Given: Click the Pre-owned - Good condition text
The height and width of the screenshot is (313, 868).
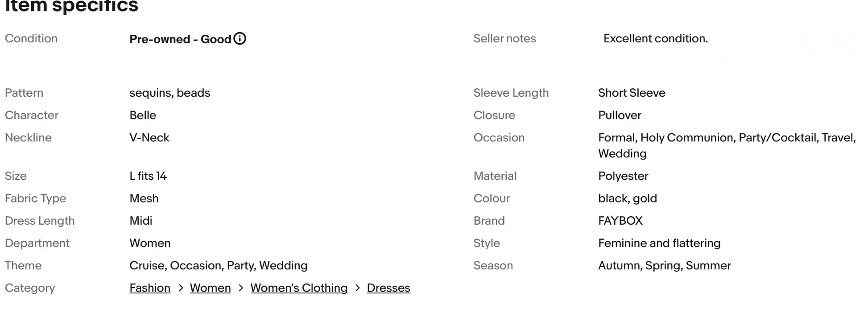Looking at the screenshot, I should (x=180, y=39).
